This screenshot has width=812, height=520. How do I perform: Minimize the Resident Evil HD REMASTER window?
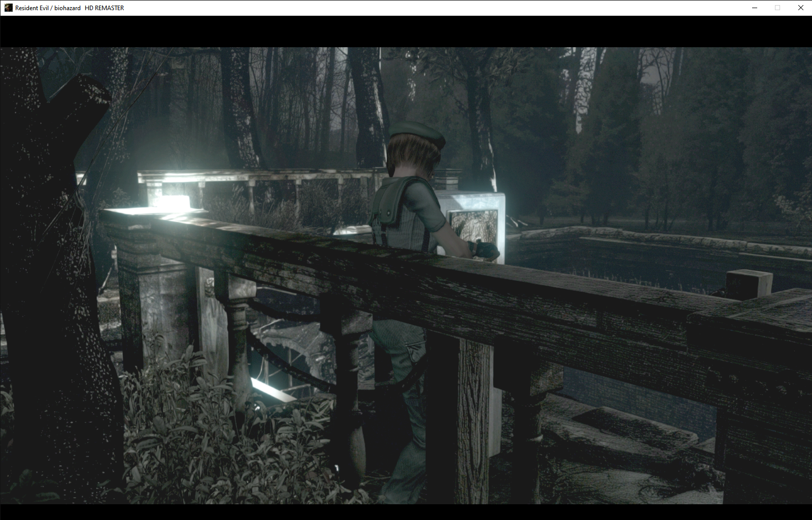(754, 8)
